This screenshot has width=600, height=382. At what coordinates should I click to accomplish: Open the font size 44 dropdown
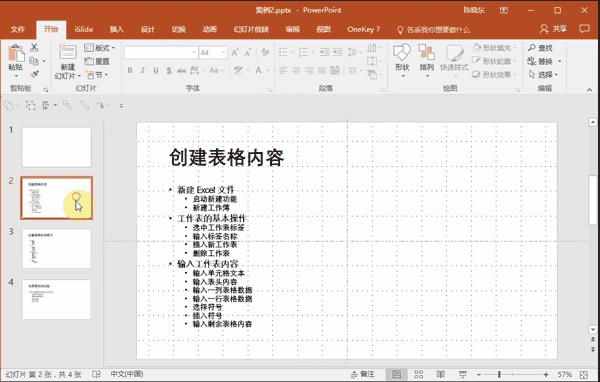[223, 52]
